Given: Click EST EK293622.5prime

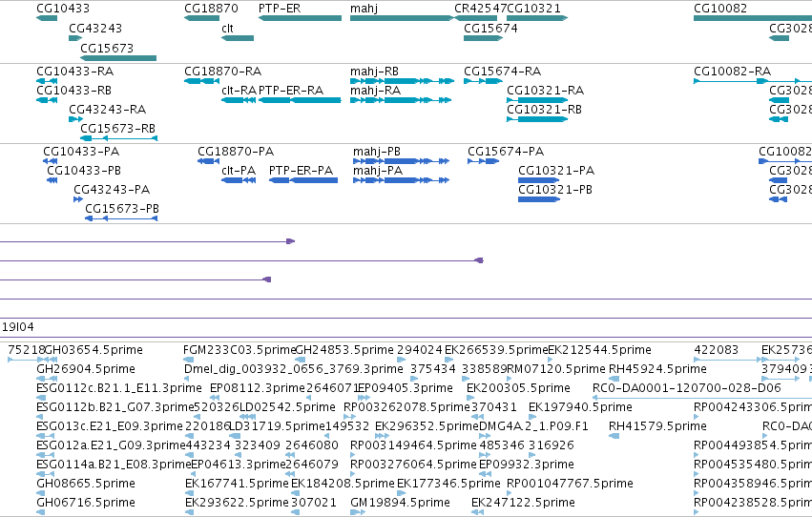Looking at the screenshot, I should [x=237, y=503].
